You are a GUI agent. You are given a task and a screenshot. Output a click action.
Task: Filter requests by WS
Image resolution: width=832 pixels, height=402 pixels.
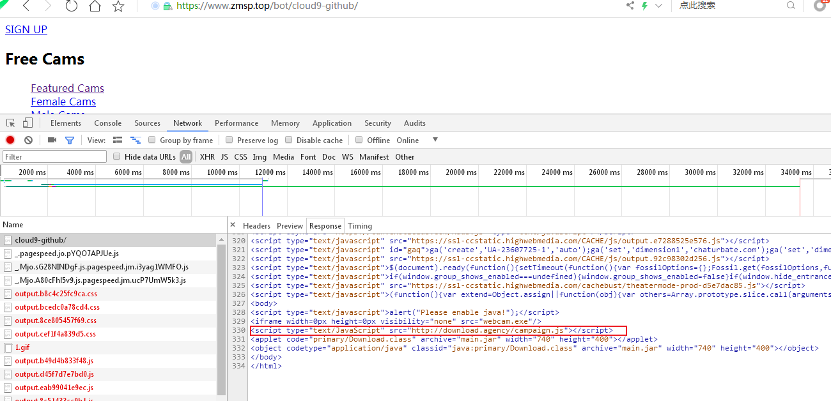point(347,157)
